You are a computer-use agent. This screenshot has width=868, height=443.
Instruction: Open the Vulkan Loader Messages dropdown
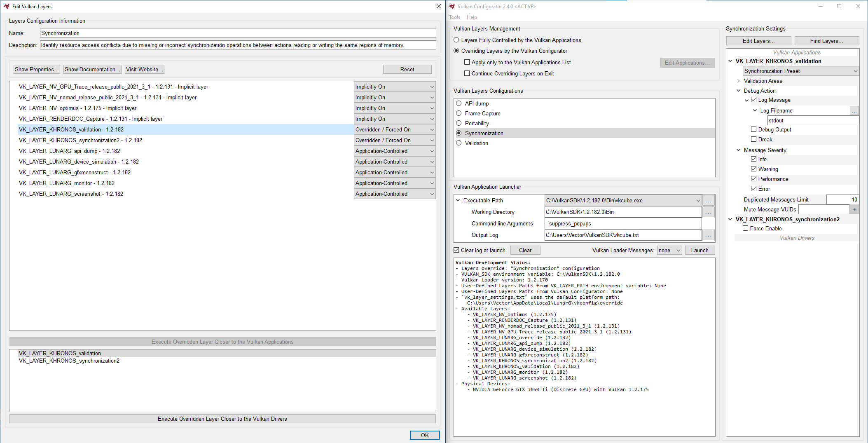669,250
